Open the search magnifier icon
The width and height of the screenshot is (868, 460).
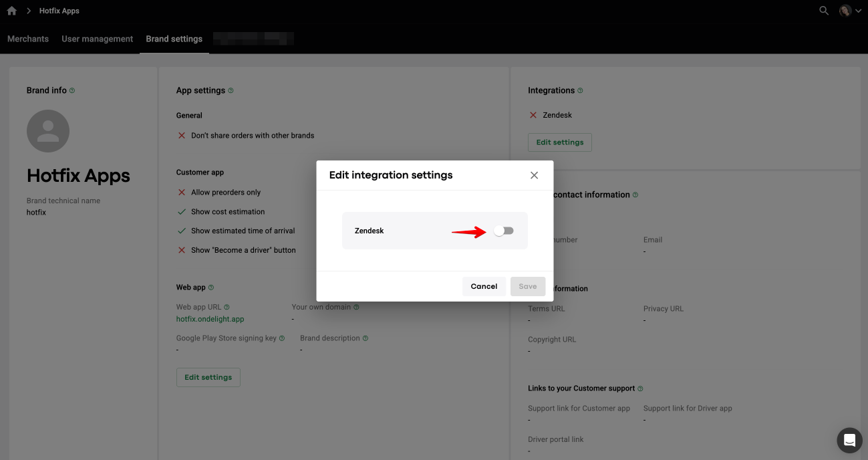(824, 11)
